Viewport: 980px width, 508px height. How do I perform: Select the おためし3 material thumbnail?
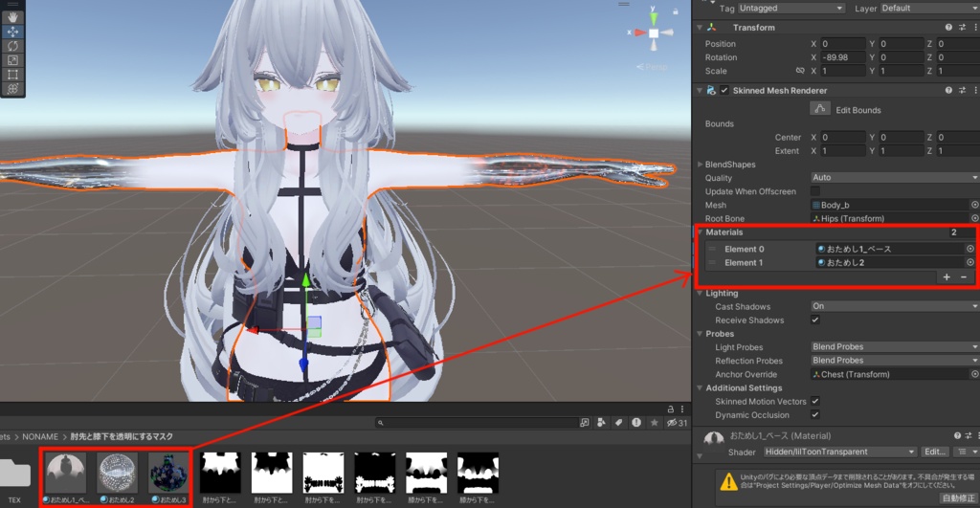tap(168, 473)
